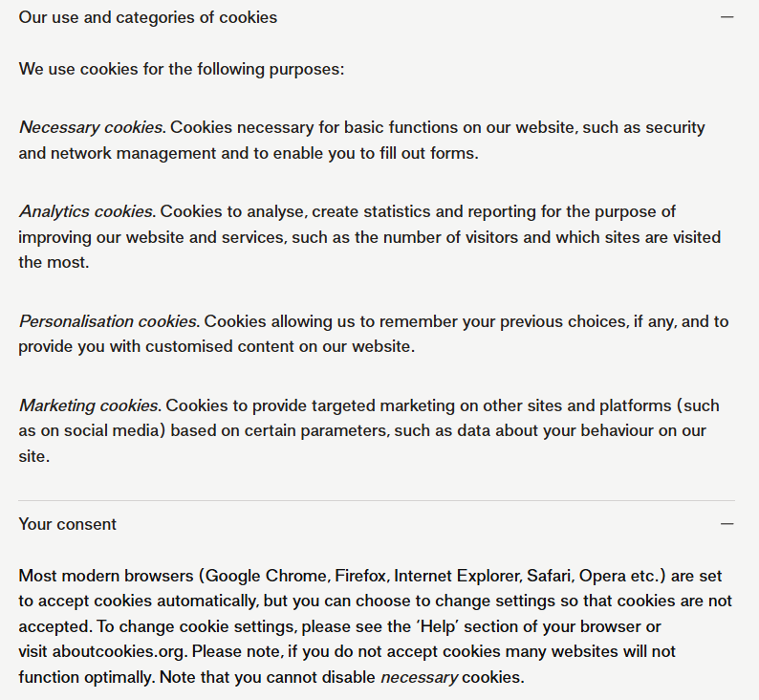Click 'security' in Necessary cookies description

coord(675,127)
